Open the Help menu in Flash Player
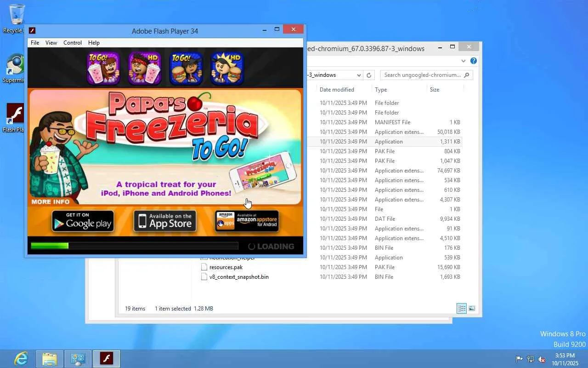 94,43
